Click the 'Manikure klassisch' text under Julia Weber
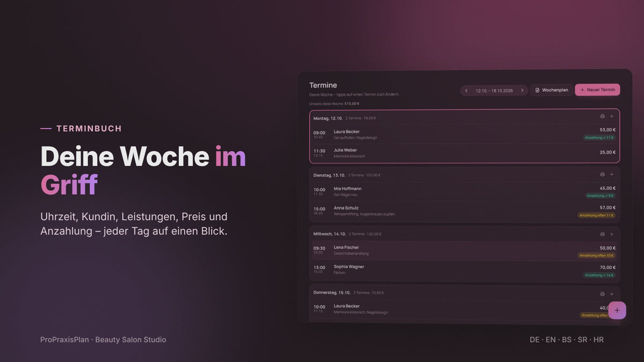 click(349, 156)
